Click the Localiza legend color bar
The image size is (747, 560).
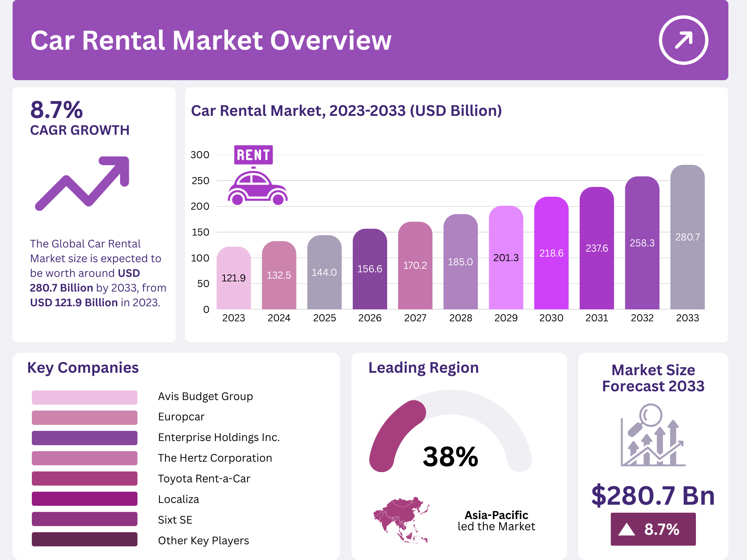84,499
